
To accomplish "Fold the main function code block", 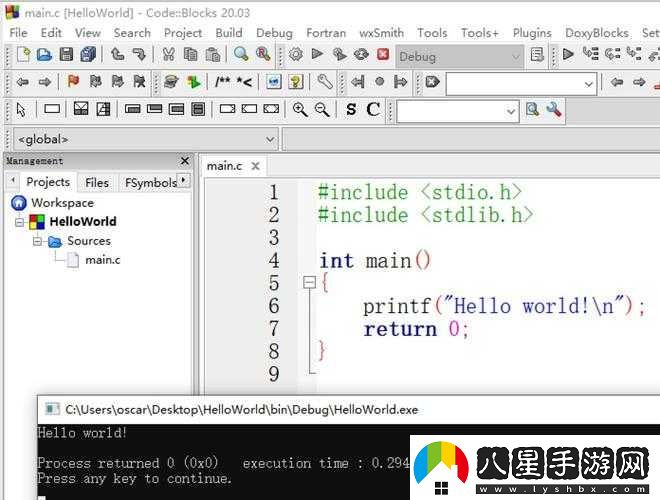I will pyautogui.click(x=309, y=282).
